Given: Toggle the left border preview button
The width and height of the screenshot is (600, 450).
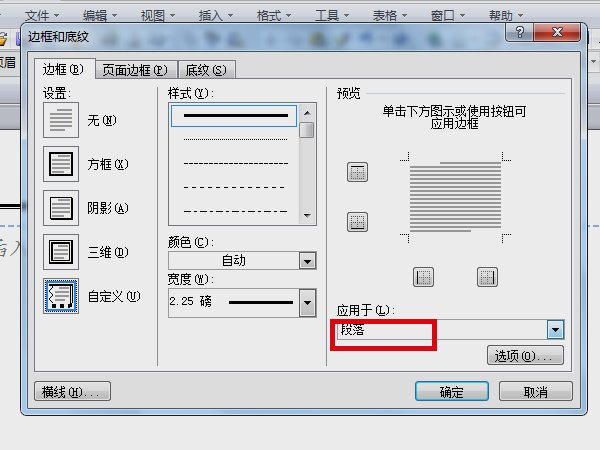Looking at the screenshot, I should coord(423,277).
